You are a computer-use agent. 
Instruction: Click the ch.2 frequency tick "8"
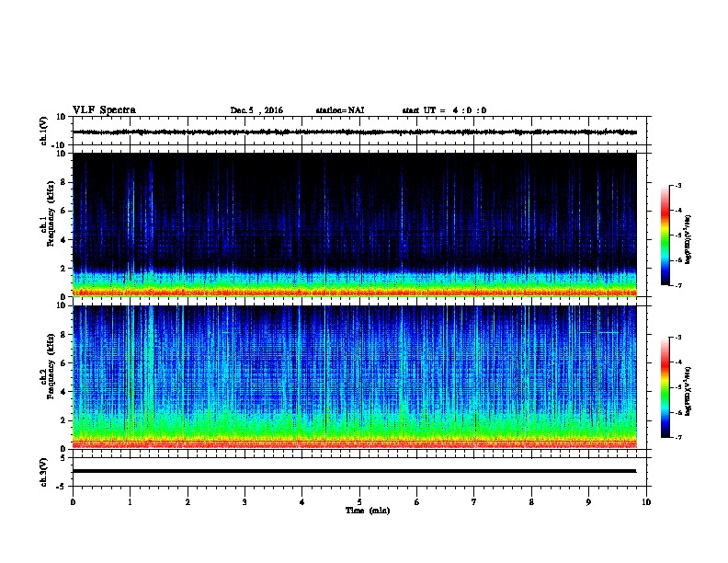coord(63,335)
